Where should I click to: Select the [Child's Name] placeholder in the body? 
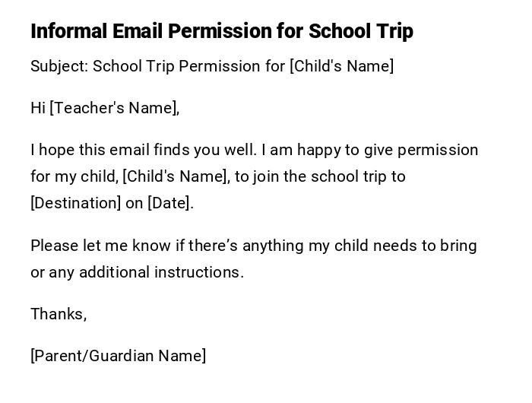click(x=175, y=176)
